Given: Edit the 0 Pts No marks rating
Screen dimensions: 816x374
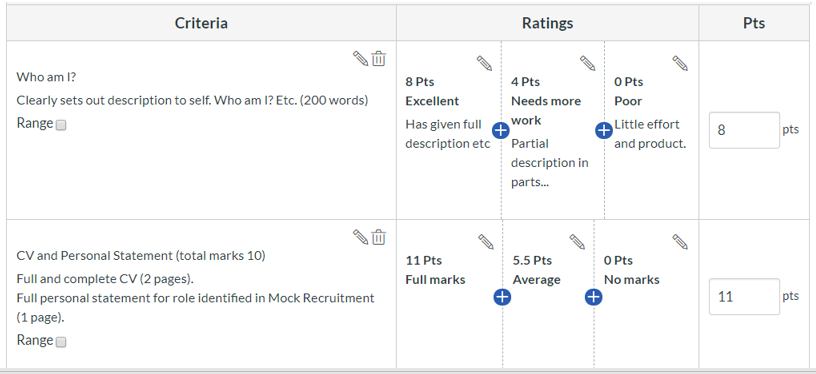Looking at the screenshot, I should pos(680,242).
